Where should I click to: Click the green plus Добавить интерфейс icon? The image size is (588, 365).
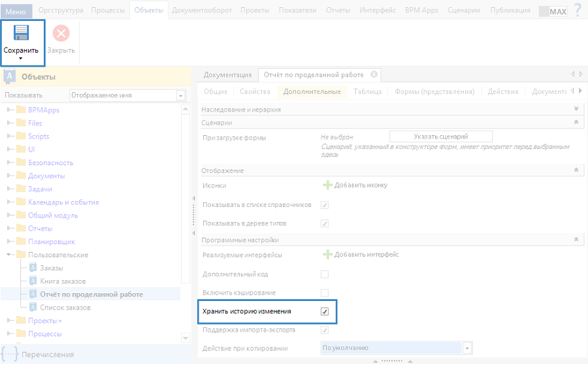coord(328,254)
